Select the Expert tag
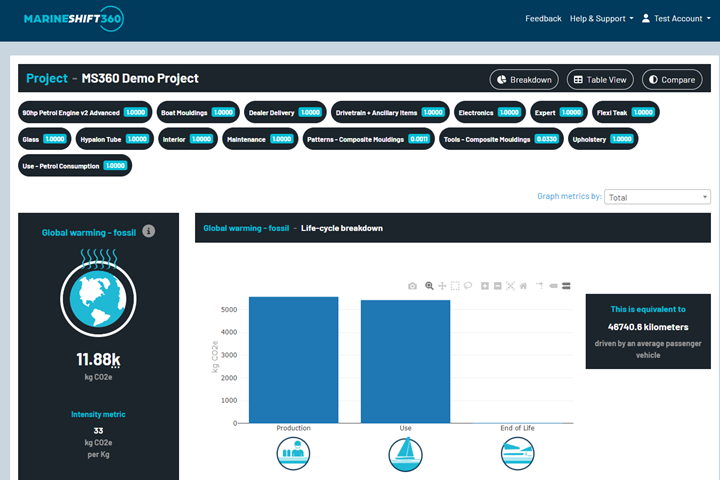 click(x=559, y=113)
